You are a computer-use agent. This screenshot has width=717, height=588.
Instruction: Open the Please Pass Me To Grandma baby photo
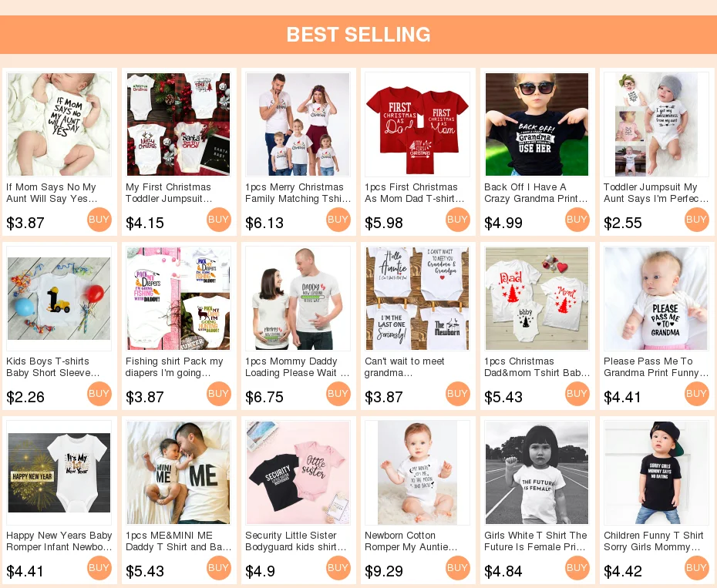[656, 298]
